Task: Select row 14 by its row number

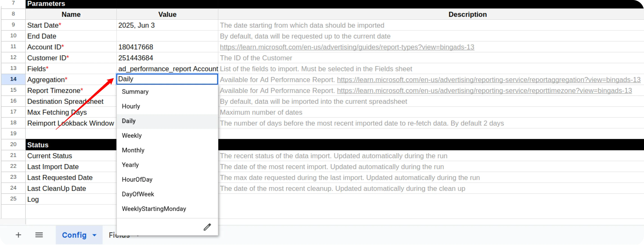Action: [13, 79]
